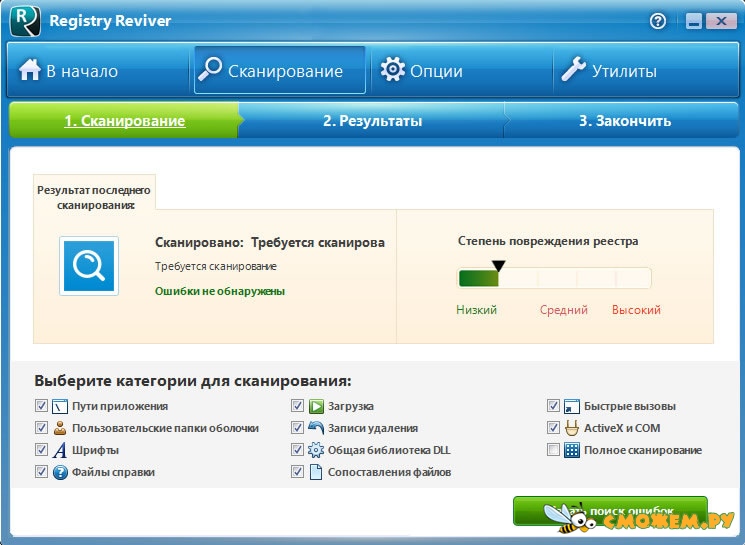Click the Результат последнего сканирования tab header
Screen dimensions: 745x545
[x=95, y=197]
